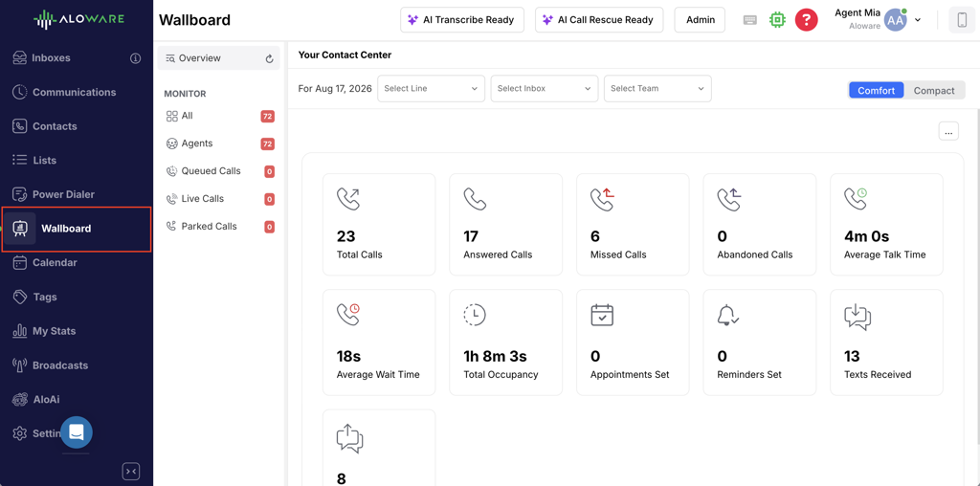The height and width of the screenshot is (486, 980).
Task: Click the '23' Total Calls value
Action: [x=345, y=236]
